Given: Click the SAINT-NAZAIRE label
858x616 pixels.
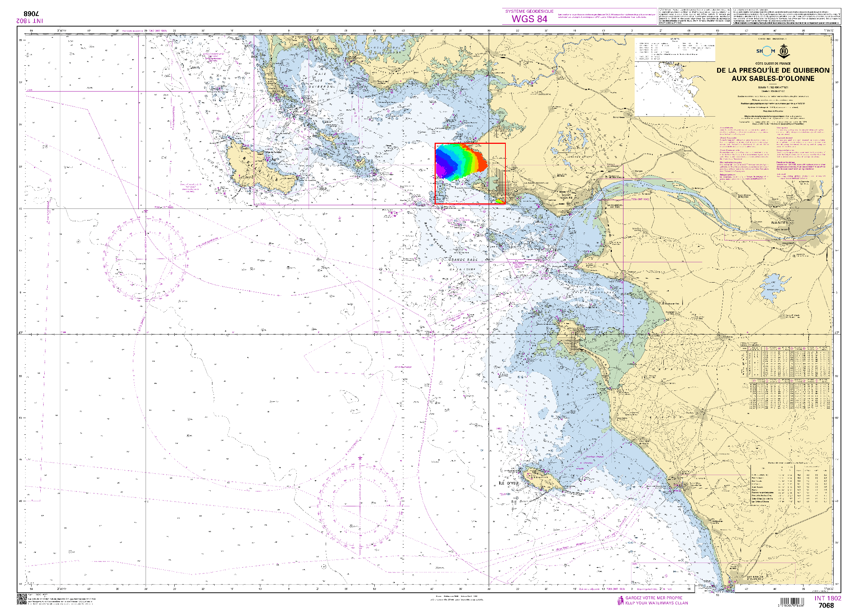Looking at the screenshot, I should (x=566, y=196).
